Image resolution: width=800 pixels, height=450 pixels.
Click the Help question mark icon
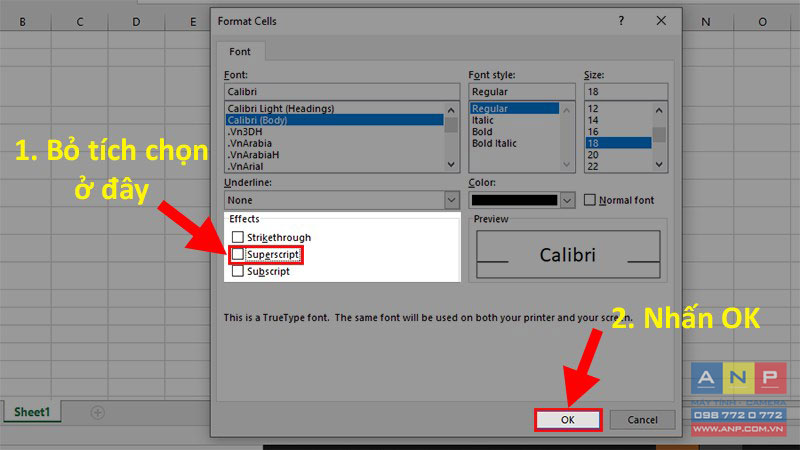pyautogui.click(x=621, y=21)
